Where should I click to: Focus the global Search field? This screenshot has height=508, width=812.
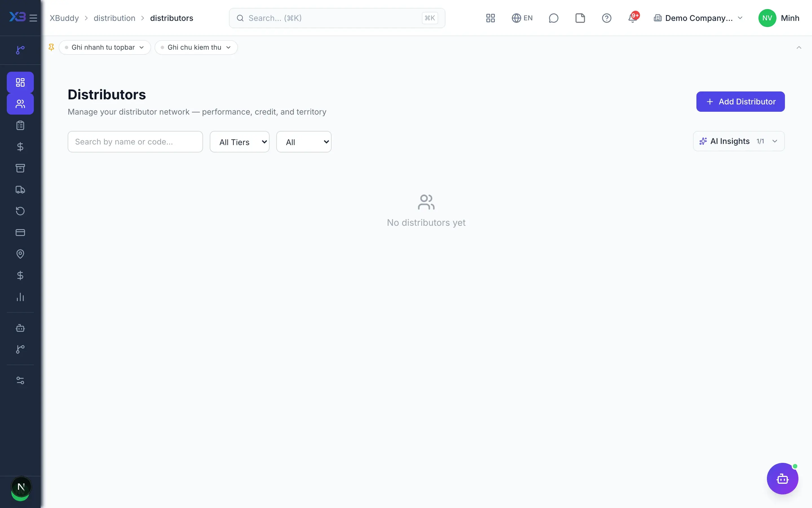pos(337,18)
